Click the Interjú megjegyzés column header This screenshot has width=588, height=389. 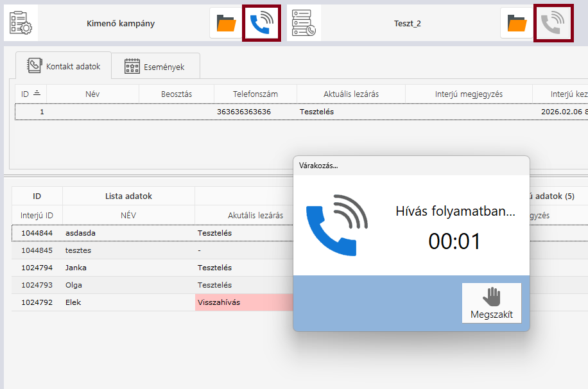tap(469, 94)
